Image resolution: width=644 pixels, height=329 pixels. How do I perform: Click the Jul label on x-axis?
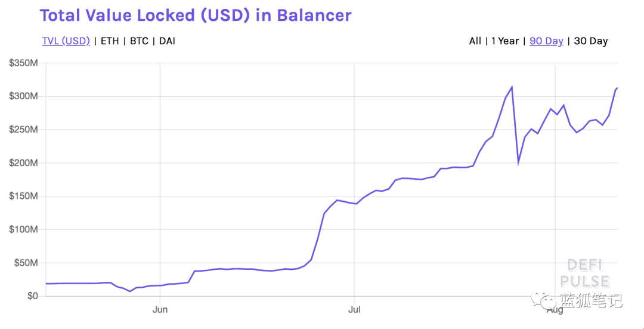click(x=354, y=309)
